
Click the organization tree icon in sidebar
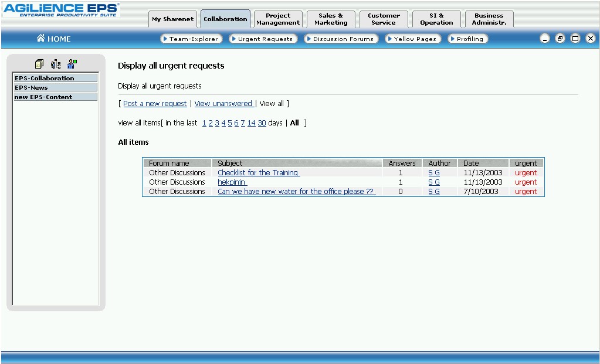(56, 64)
